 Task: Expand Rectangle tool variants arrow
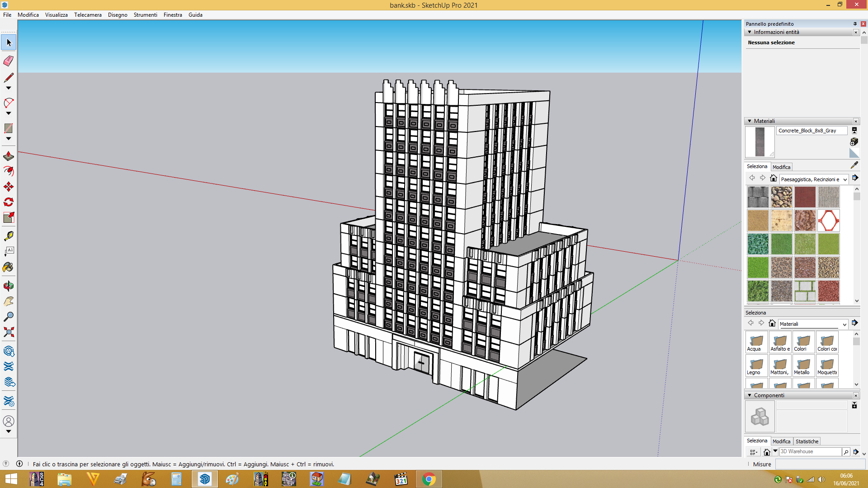(x=9, y=139)
